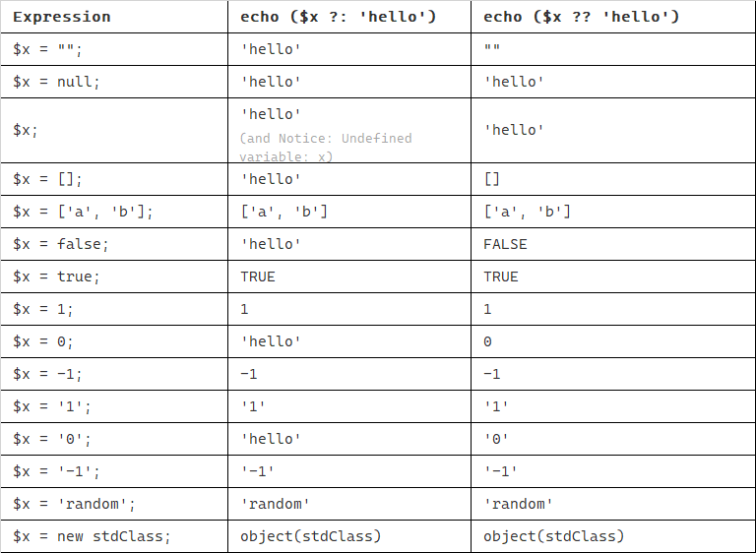Click the $x = true; expression cell

point(114,276)
